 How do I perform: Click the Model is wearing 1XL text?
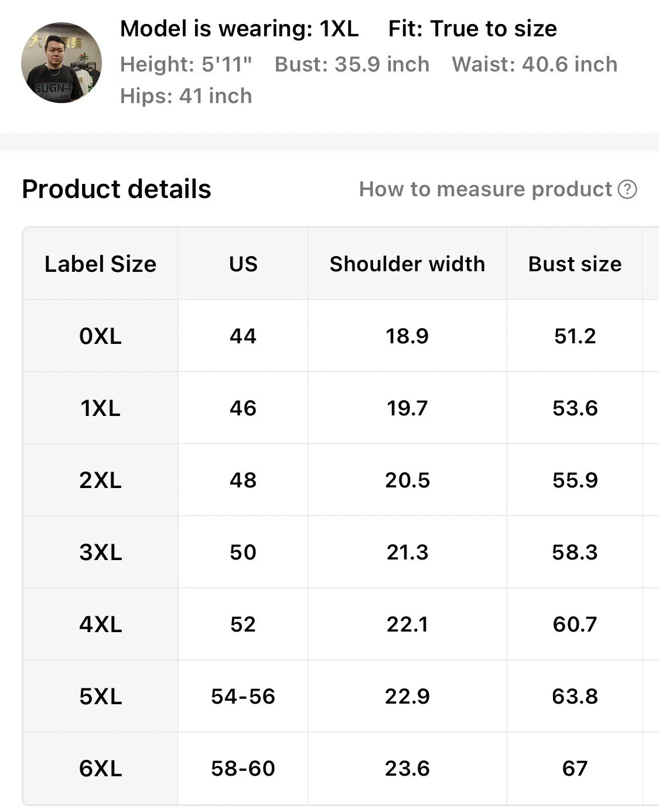239,29
